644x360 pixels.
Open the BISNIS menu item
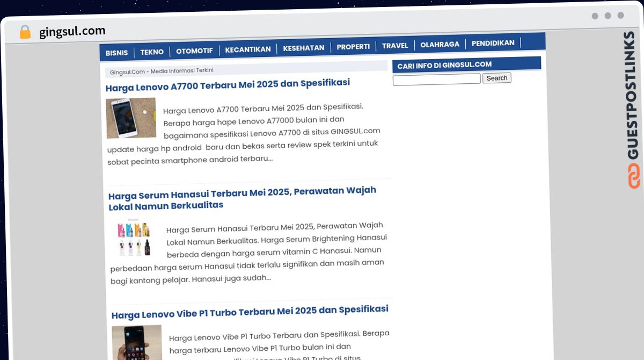coord(116,53)
